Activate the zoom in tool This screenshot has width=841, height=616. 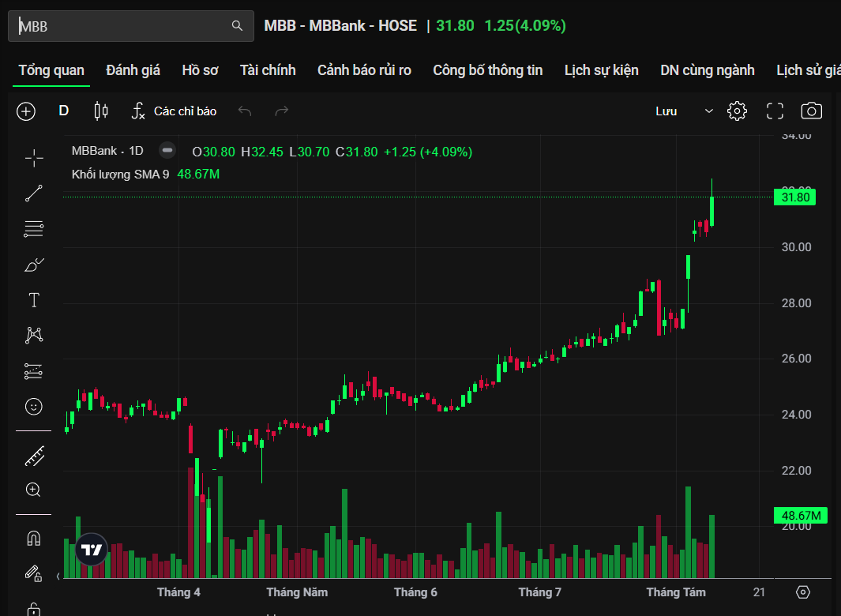pos(33,490)
